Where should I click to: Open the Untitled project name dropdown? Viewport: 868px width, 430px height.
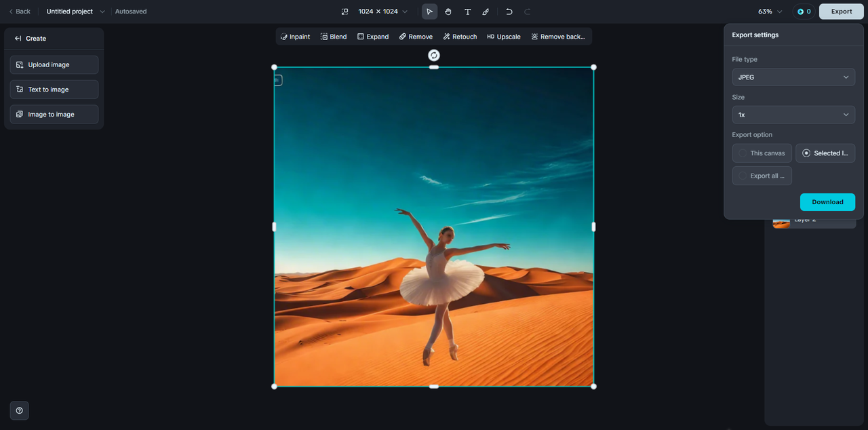click(76, 12)
